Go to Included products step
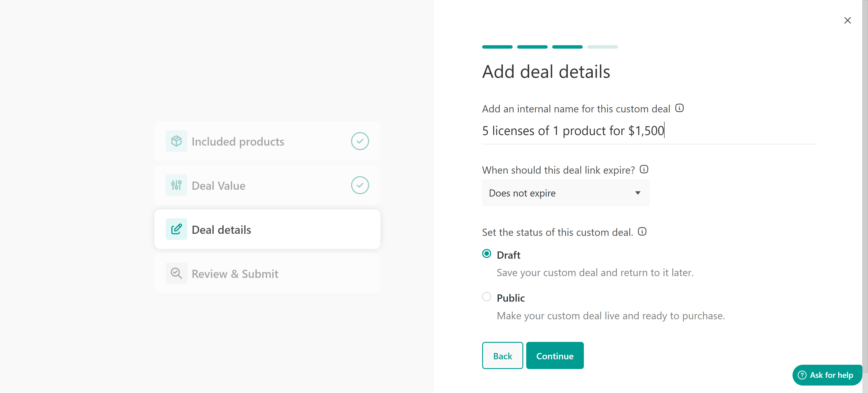Image resolution: width=868 pixels, height=393 pixels. pyautogui.click(x=238, y=142)
